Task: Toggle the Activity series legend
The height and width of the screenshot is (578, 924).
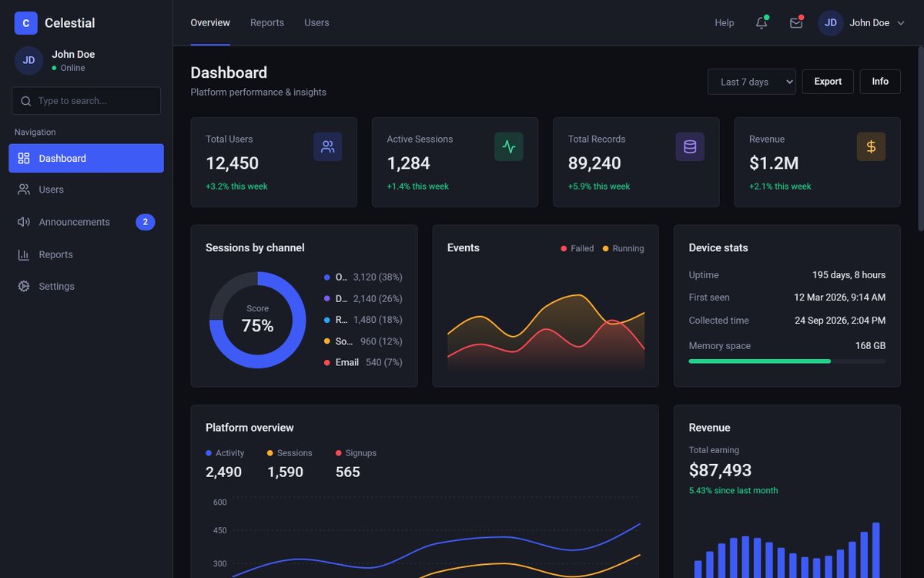Action: tap(225, 453)
